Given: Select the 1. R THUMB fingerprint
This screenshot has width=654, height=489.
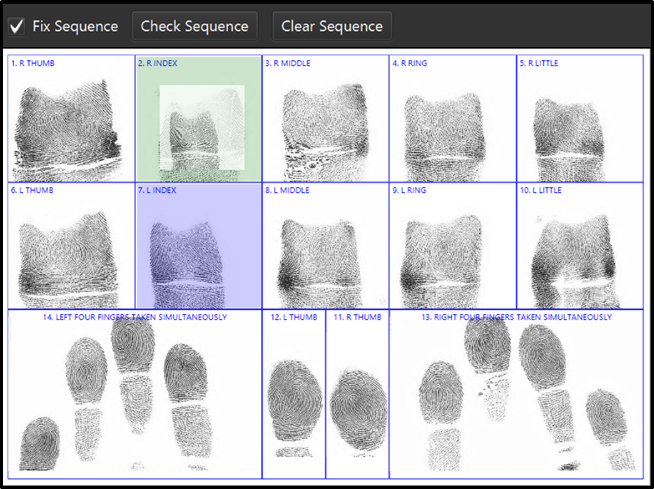Looking at the screenshot, I should coord(71,118).
